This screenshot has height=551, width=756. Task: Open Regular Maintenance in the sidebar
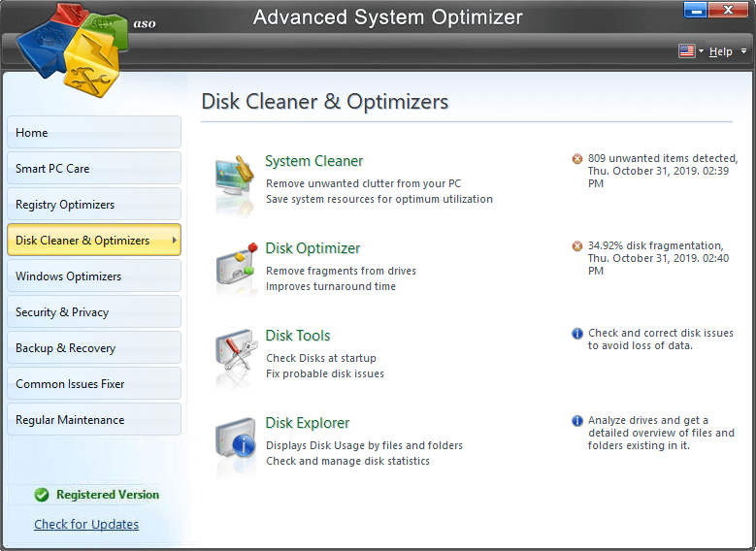click(x=94, y=419)
